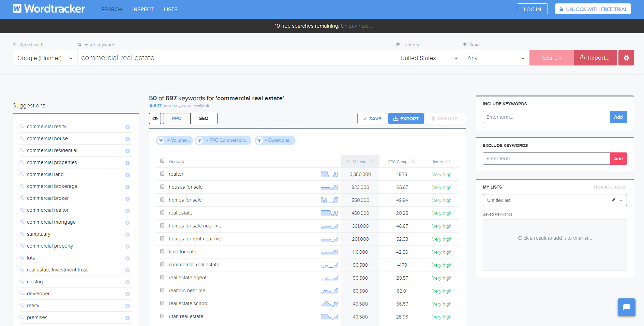The height and width of the screenshot is (326, 644).
Task: Switch to the PPC tab
Action: coord(177,118)
